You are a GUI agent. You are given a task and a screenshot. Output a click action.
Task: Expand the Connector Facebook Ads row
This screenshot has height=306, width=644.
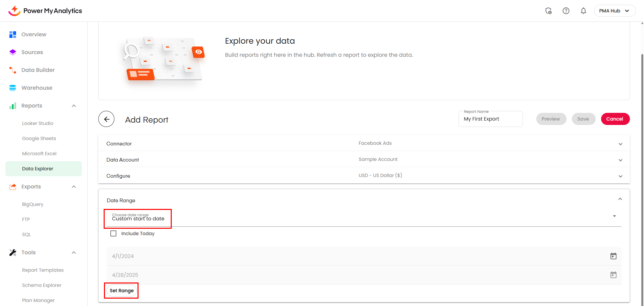click(x=620, y=144)
